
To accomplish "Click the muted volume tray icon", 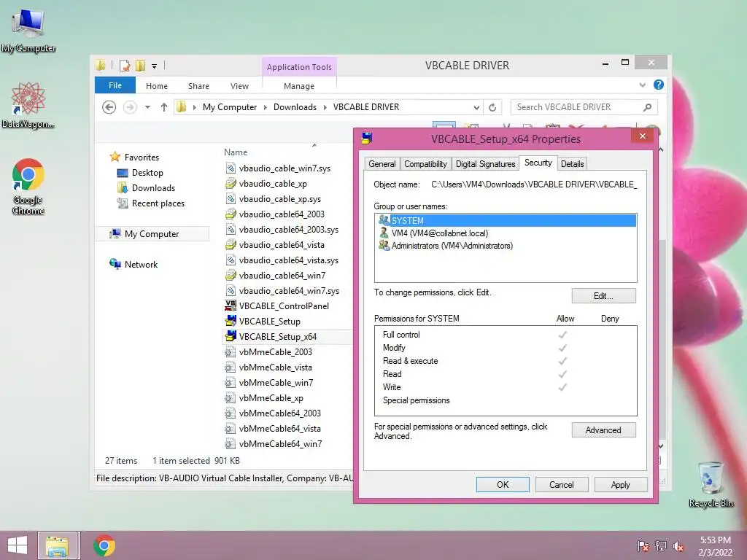I will (678, 546).
